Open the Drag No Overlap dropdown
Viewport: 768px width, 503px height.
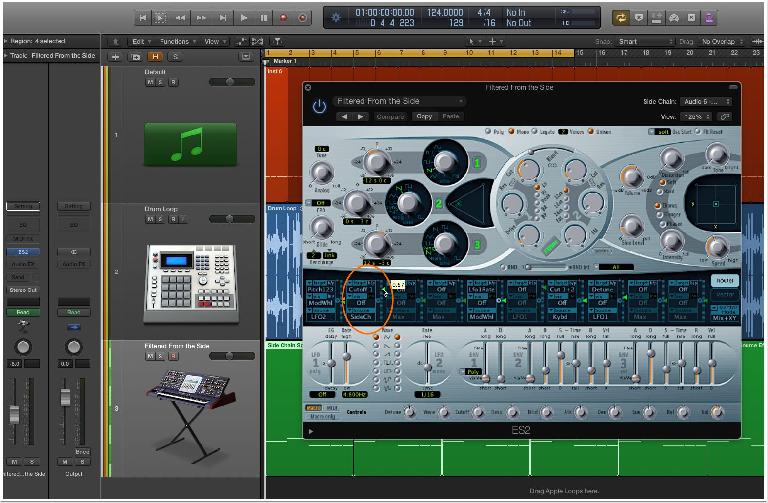point(721,42)
